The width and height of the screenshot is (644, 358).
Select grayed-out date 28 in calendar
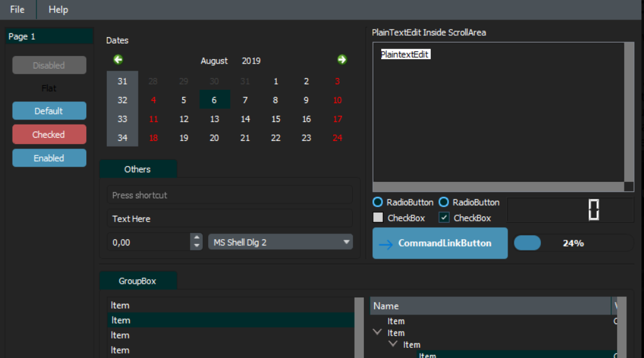(153, 81)
